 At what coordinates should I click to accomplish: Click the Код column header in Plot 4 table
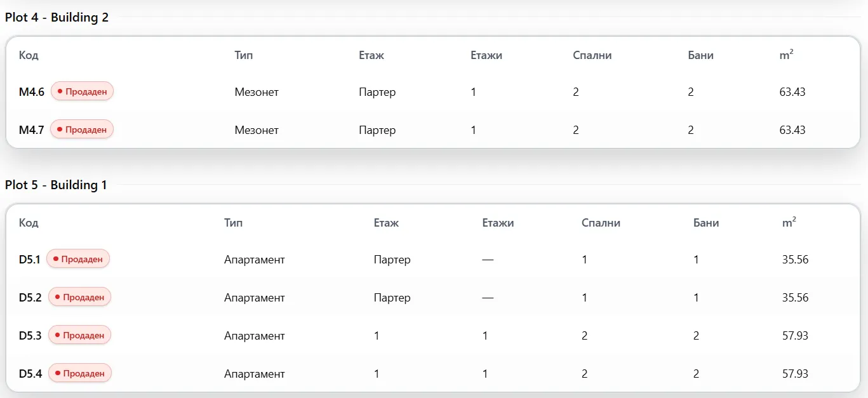click(29, 55)
